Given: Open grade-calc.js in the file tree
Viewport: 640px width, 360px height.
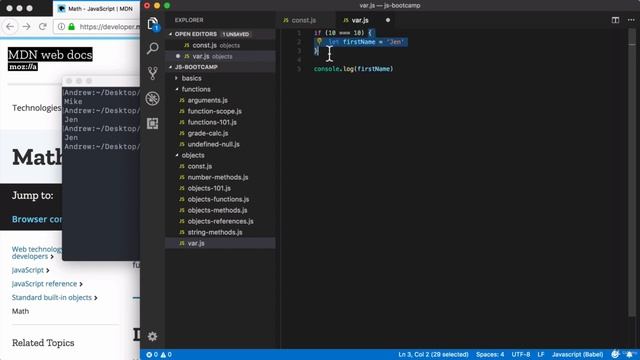Looking at the screenshot, I should coord(207,133).
